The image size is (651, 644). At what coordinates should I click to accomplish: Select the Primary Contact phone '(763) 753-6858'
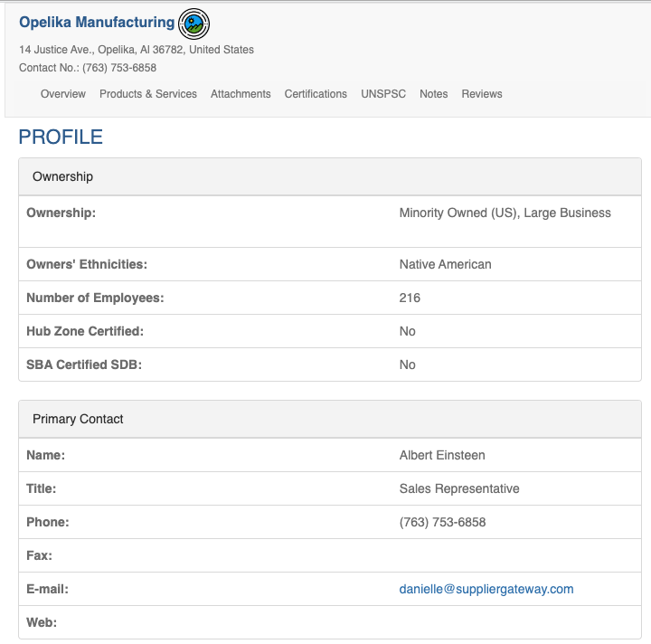point(442,522)
